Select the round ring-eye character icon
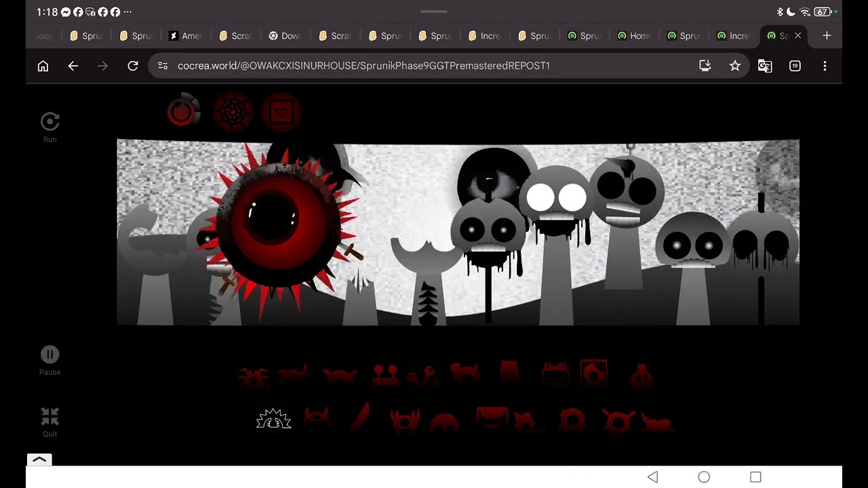The image size is (868, 488). (572, 420)
